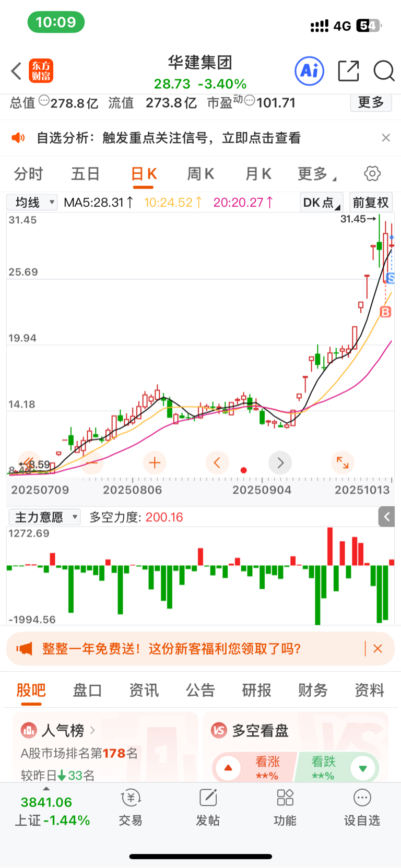401x868 pixels.
Task: Zoom out chart with minus button
Action: click(x=92, y=462)
